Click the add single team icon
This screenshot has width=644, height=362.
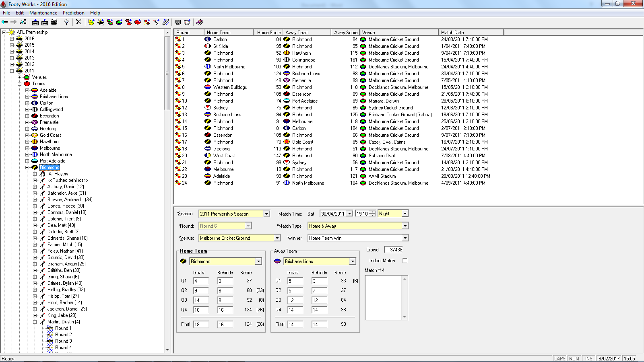click(138, 22)
